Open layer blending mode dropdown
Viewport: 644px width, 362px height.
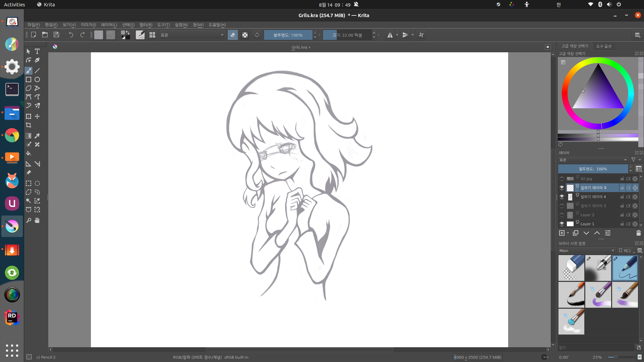[593, 160]
